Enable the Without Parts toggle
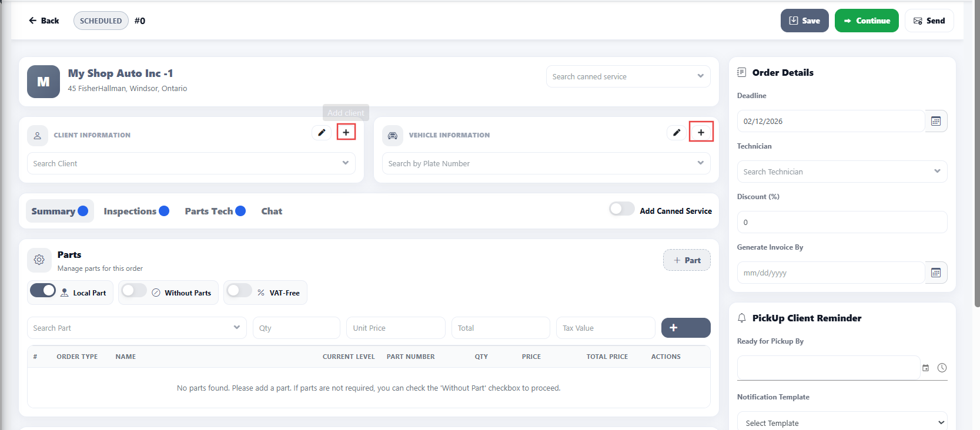This screenshot has height=430, width=980. [x=134, y=291]
